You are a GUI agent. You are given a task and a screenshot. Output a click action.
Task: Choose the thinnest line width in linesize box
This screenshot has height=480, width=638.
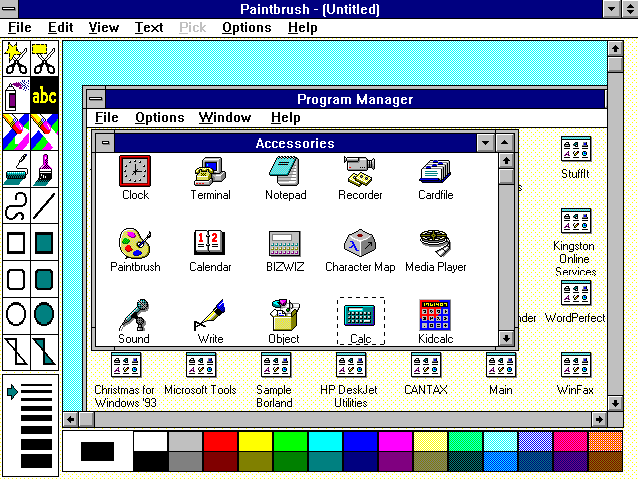[37, 385]
